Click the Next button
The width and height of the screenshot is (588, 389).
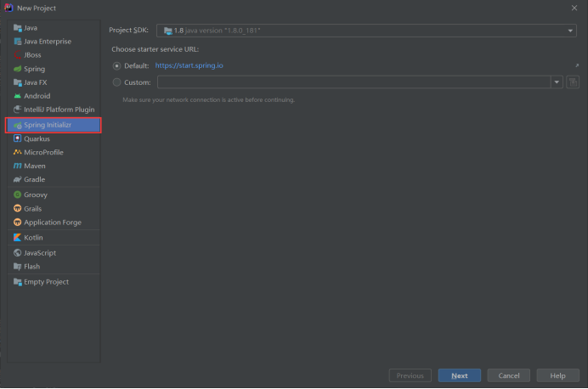(460, 375)
